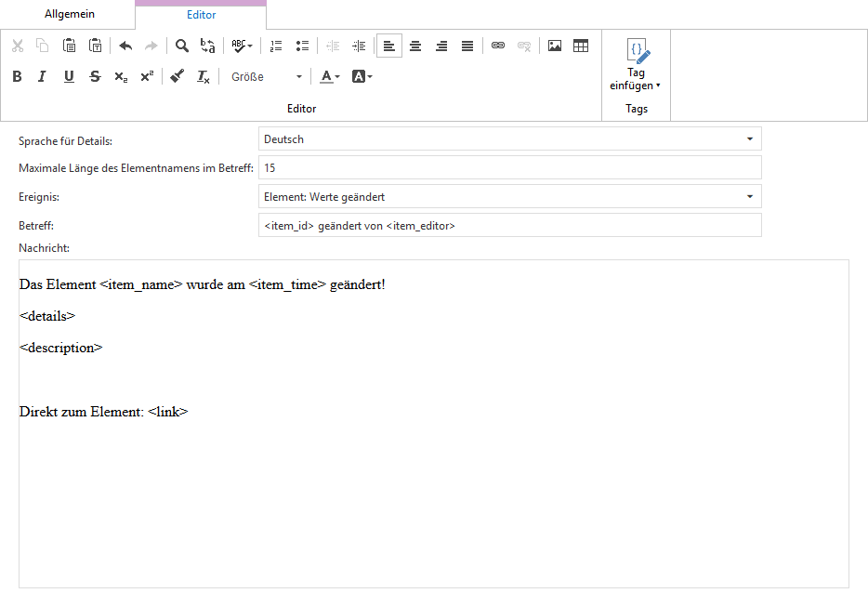Switch to the Allgemein tab

coord(70,15)
